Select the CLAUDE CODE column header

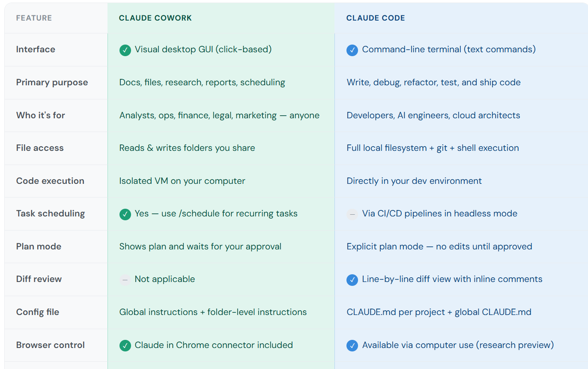point(376,18)
